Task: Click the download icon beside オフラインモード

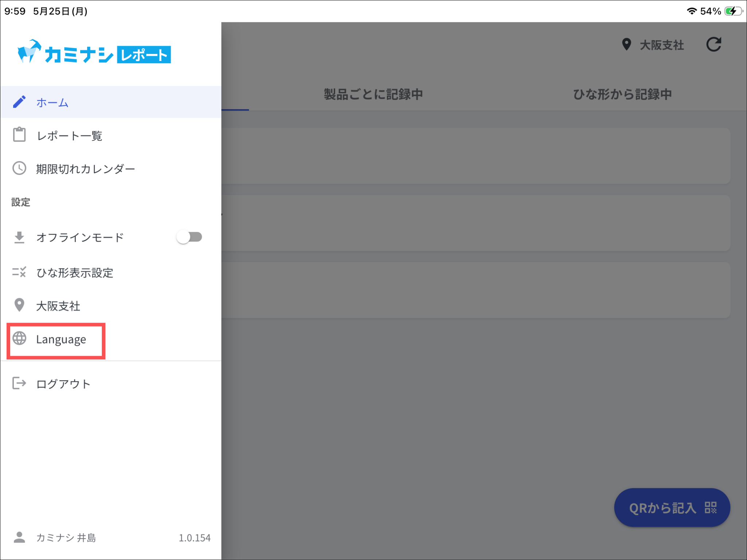Action: coord(19,237)
